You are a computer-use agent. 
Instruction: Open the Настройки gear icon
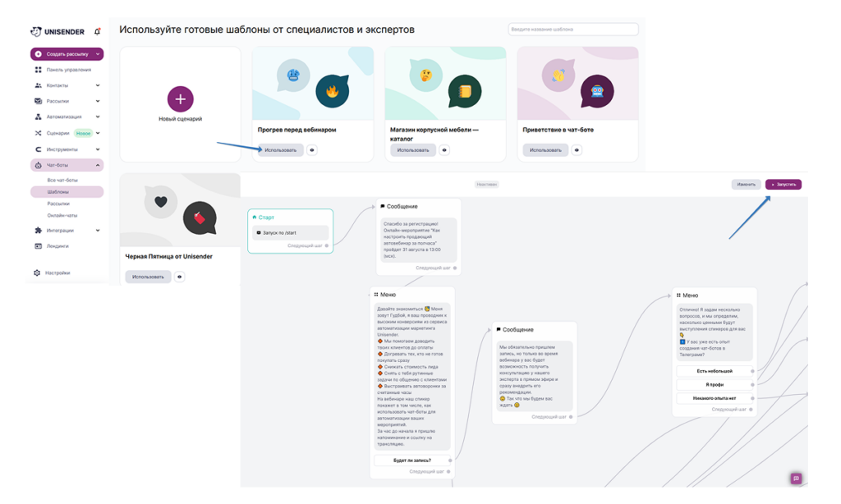pos(37,273)
